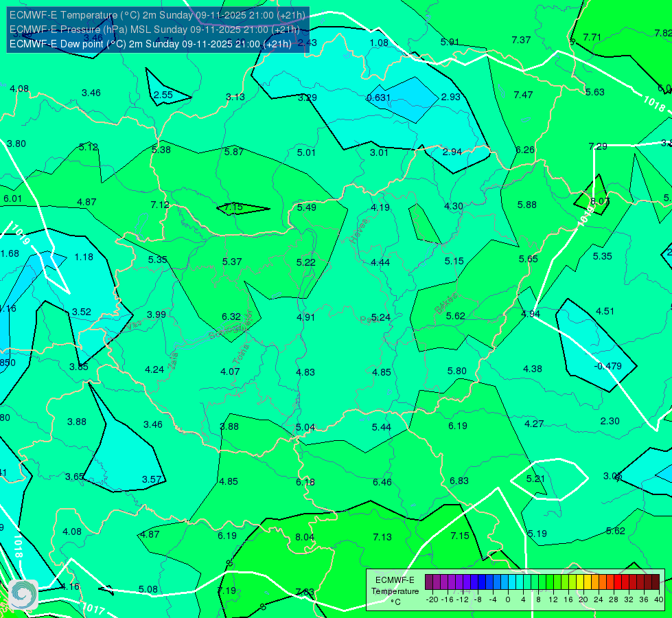Click the map value 5.37
The height and width of the screenshot is (618, 672).
click(x=232, y=262)
